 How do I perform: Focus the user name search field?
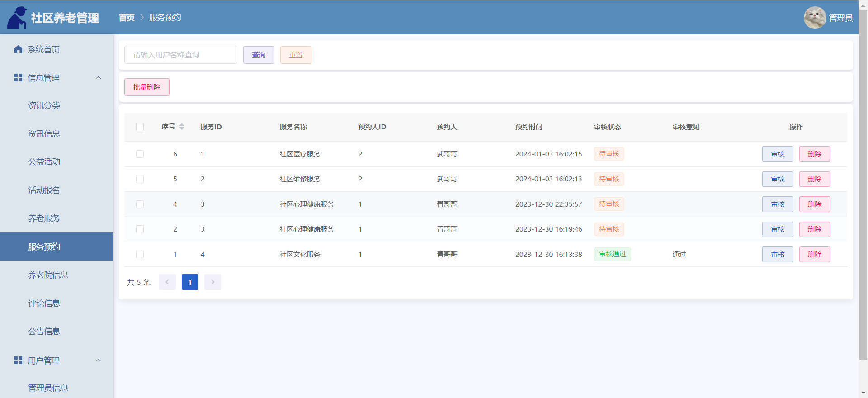coord(181,55)
